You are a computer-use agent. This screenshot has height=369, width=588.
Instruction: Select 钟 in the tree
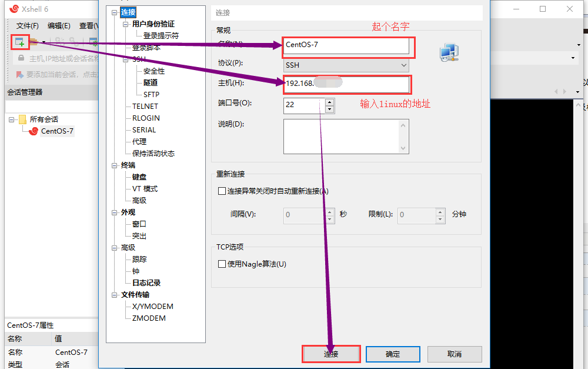click(x=136, y=271)
